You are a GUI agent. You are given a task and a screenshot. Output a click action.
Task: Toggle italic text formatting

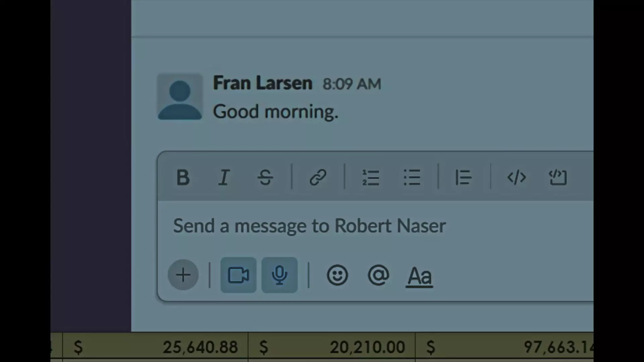[224, 177]
